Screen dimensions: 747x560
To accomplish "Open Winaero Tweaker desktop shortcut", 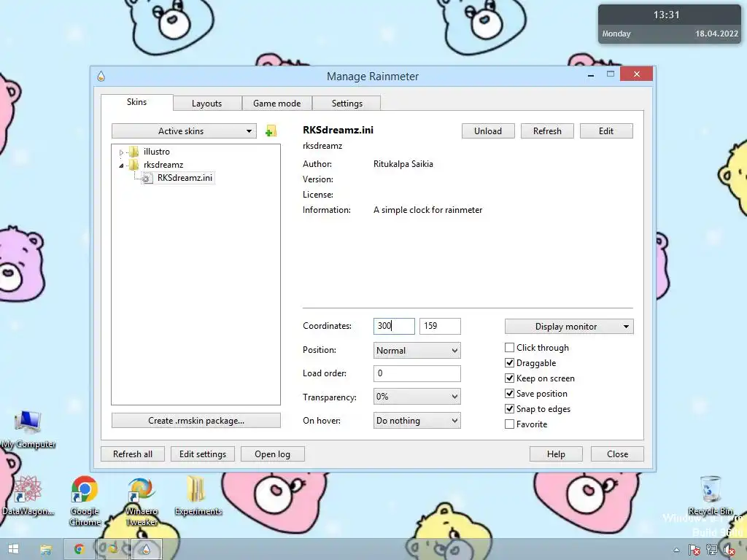I will pyautogui.click(x=142, y=501).
